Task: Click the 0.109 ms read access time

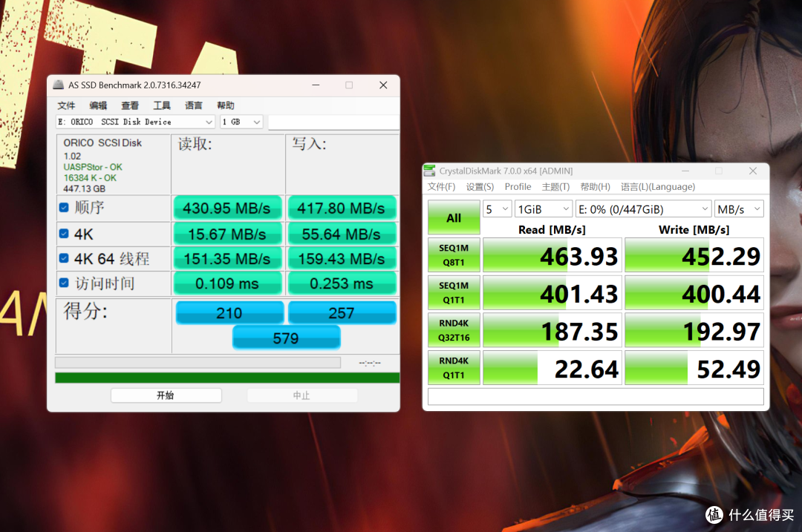Action: coord(227,283)
